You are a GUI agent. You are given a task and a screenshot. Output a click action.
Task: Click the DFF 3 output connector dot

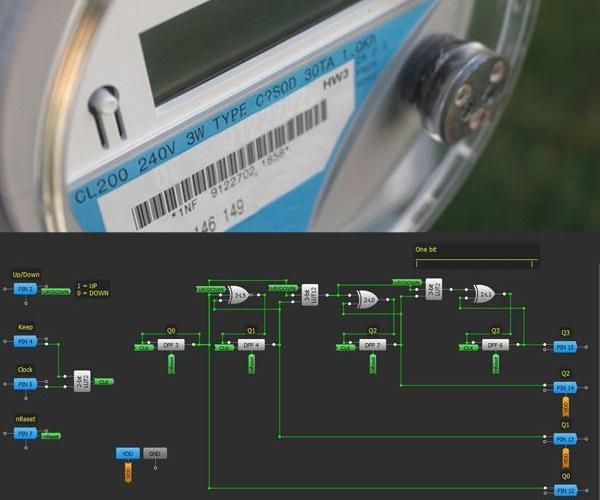(x=193, y=345)
